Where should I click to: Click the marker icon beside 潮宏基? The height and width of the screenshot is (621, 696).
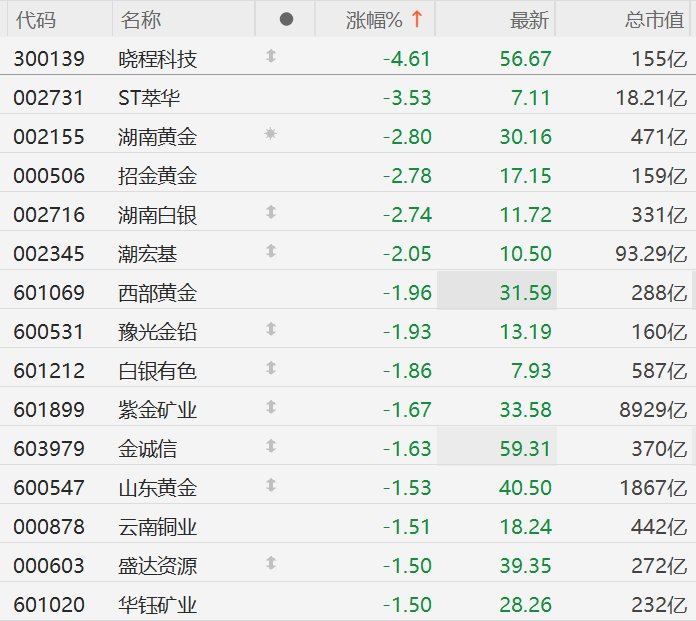coord(270,252)
